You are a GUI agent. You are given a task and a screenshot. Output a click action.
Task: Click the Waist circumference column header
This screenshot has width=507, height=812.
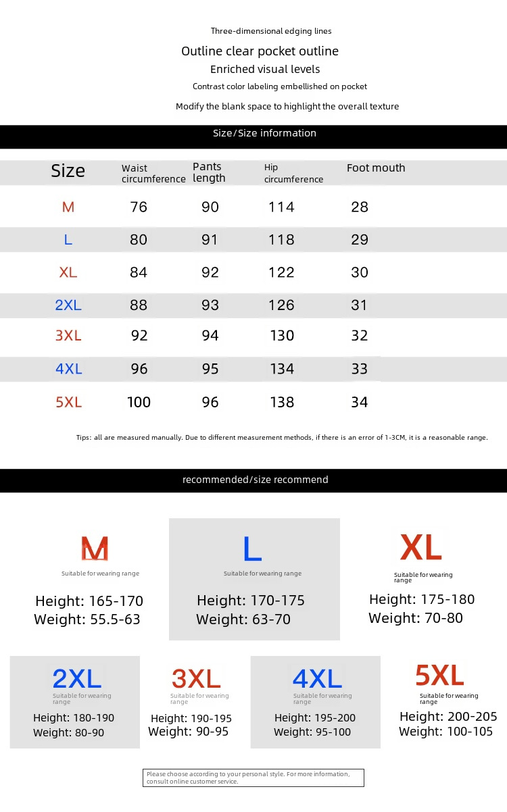click(153, 173)
